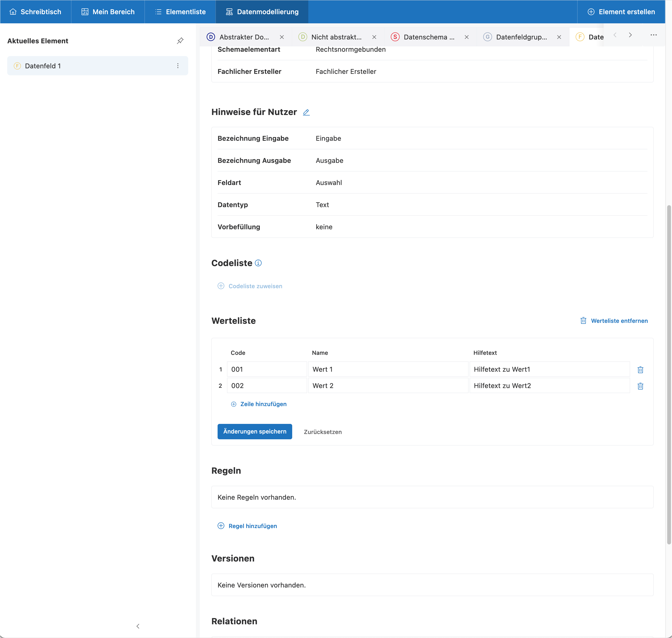
Task: Click the vertical page scrollbar
Action: tap(669, 374)
